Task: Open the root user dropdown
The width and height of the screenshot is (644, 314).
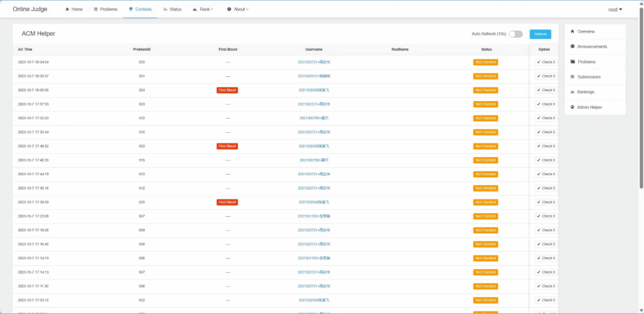Action: tap(615, 10)
